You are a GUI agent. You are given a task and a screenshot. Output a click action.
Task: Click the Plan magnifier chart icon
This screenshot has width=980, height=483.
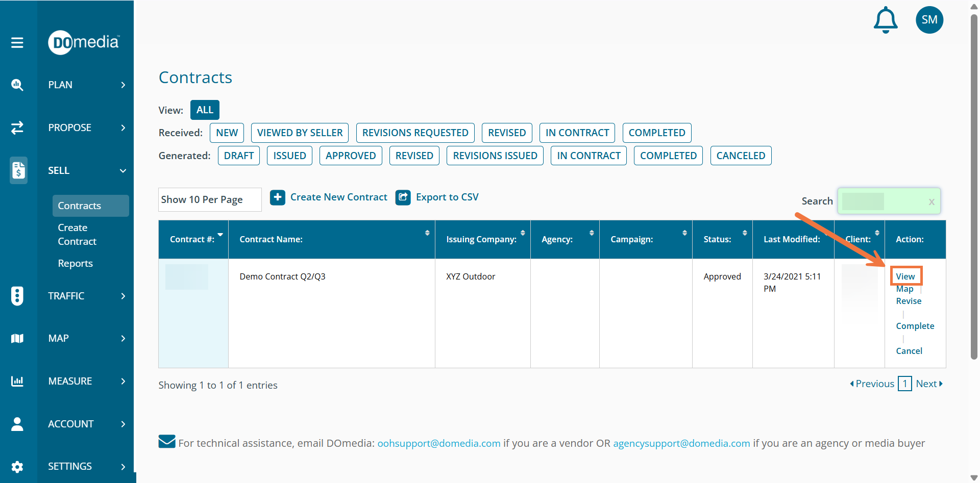pos(17,85)
